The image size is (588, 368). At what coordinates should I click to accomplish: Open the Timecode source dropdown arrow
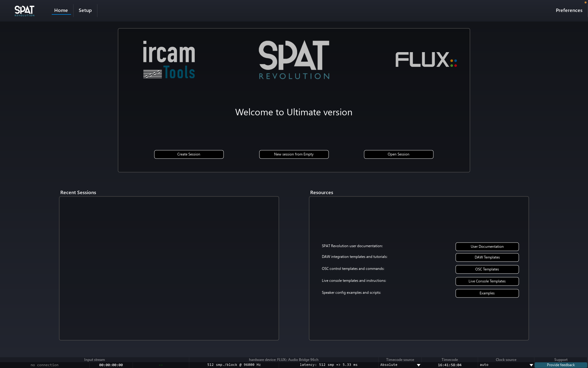pos(418,365)
